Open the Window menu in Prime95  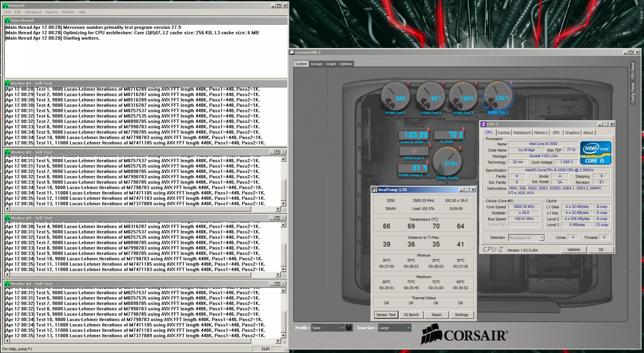[68, 12]
